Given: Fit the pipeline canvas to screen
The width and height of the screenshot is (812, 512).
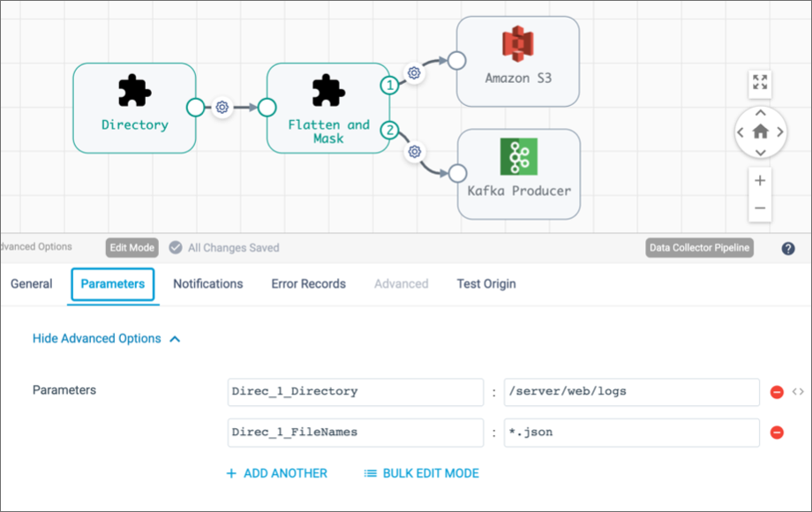Looking at the screenshot, I should coord(760,82).
